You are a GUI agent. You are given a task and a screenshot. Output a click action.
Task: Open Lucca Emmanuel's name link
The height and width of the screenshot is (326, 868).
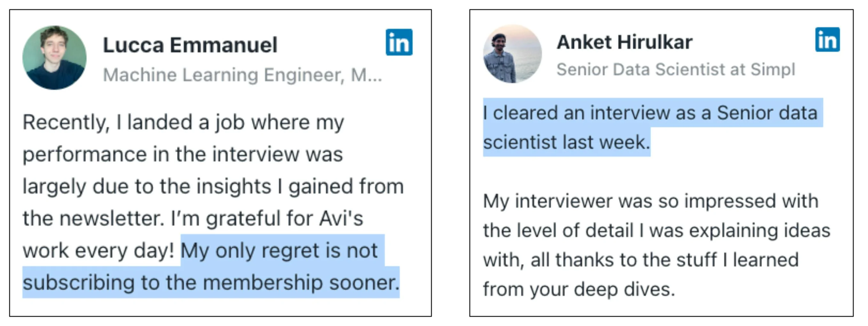click(x=190, y=45)
